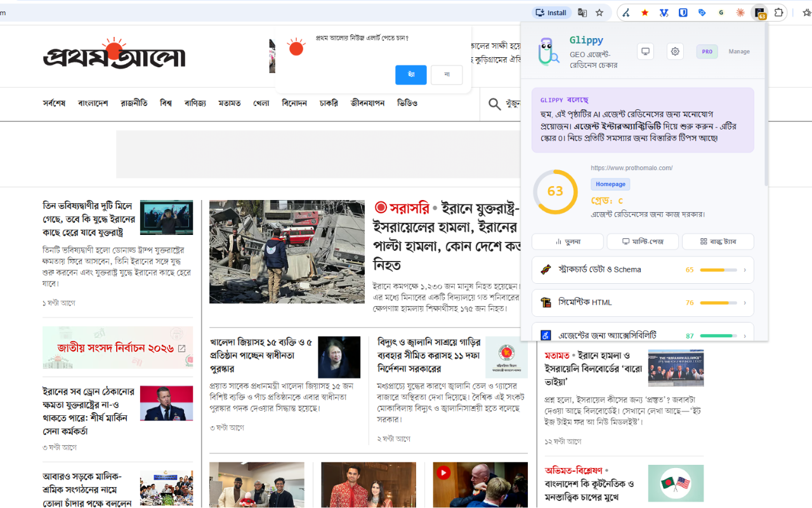Open the Khaleda Zia portrait thumbnail
Screen dimensions: 812x508
[x=339, y=357]
